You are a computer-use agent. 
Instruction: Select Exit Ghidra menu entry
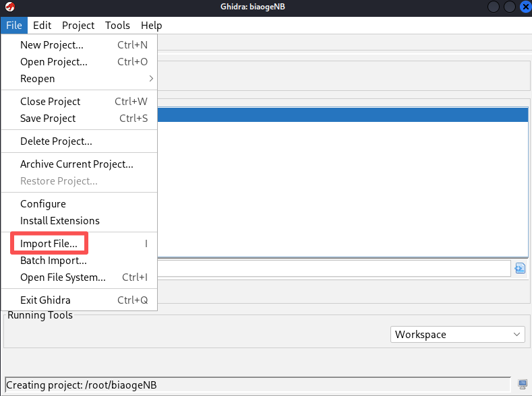point(79,300)
